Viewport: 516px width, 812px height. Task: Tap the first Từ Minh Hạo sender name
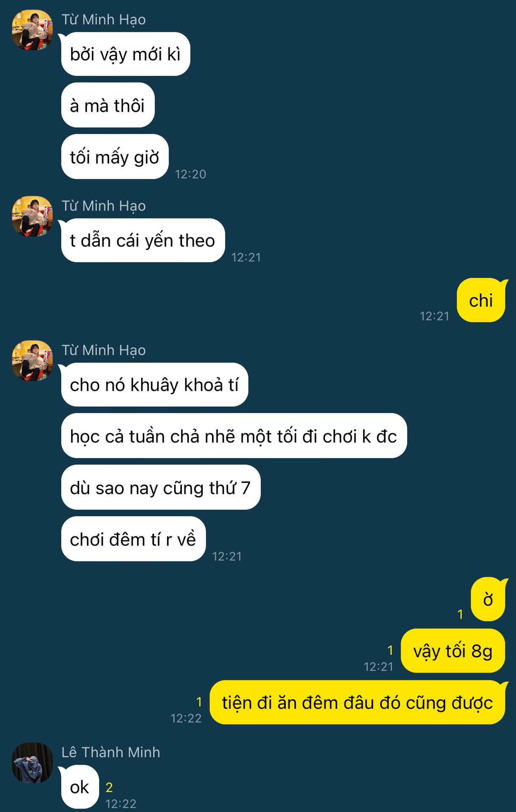pos(104,19)
